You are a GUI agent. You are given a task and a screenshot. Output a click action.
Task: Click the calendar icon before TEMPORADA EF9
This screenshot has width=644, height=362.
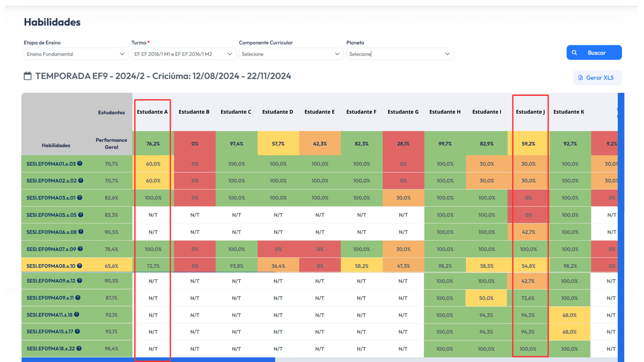click(28, 76)
